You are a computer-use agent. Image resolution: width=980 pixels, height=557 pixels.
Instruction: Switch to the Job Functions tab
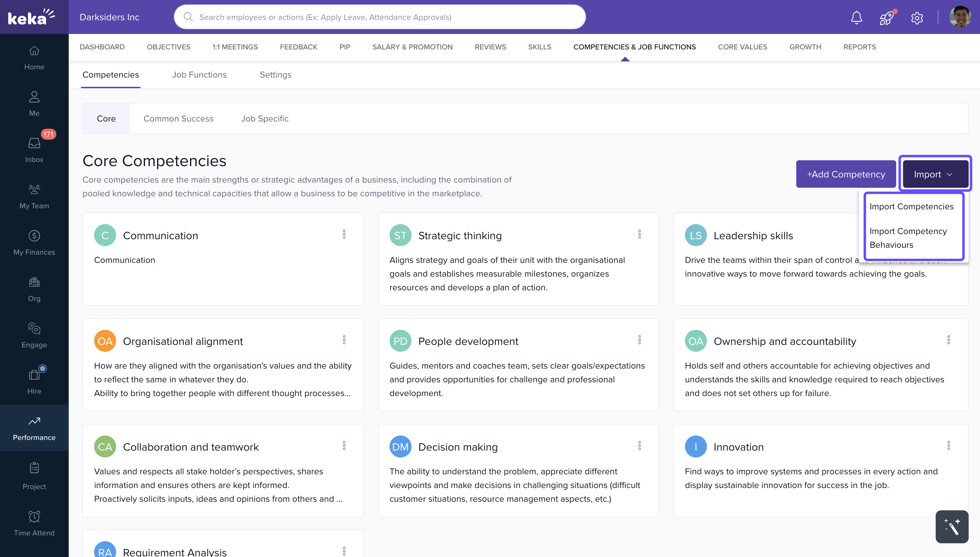[199, 74]
